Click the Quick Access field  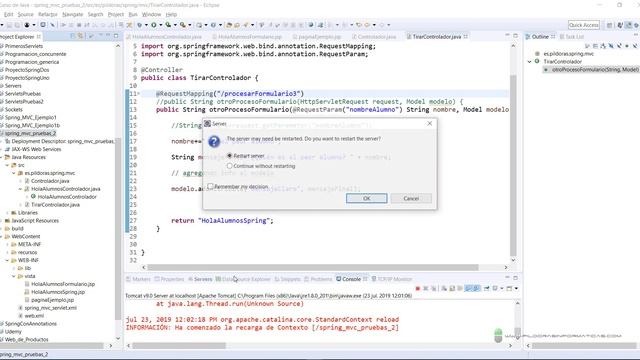584,25
